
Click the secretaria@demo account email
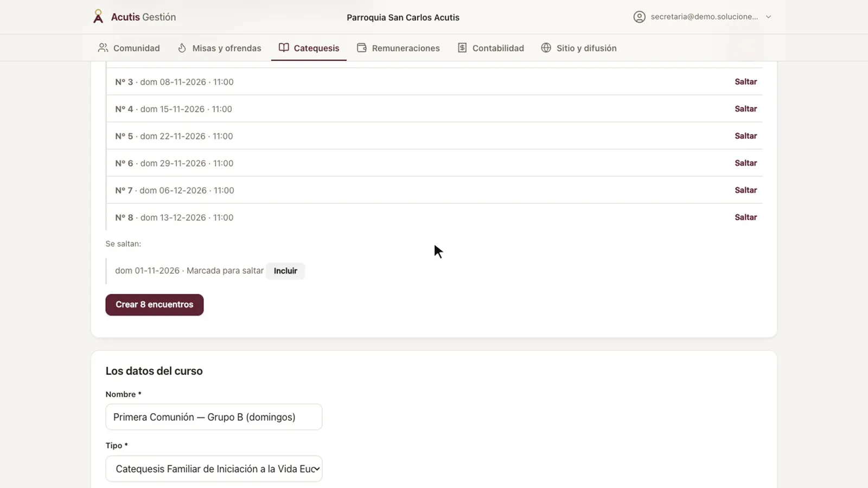pos(704,17)
